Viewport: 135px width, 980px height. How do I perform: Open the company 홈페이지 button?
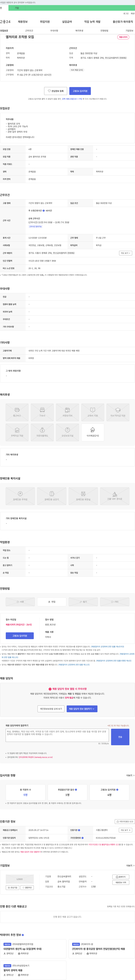(x=121, y=877)
